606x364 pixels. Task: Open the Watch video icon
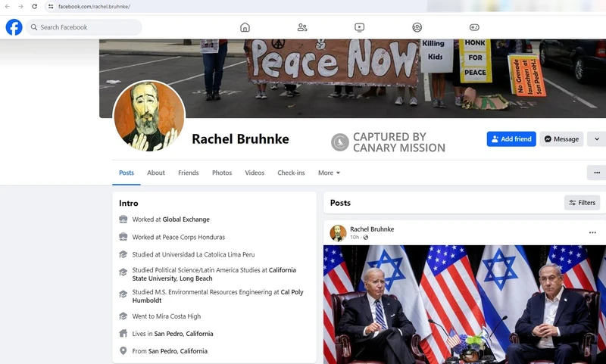point(359,27)
